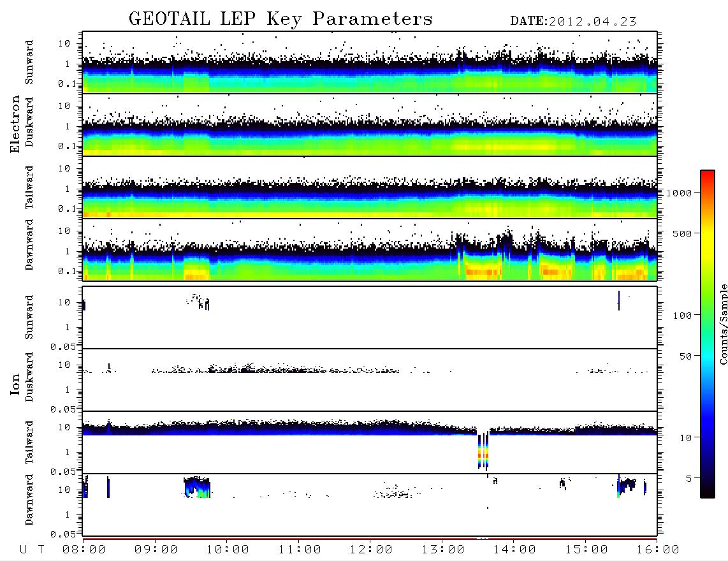The width and height of the screenshot is (728, 561).
Task: Select the Ion Dawnward axis label
Action: 29,500
